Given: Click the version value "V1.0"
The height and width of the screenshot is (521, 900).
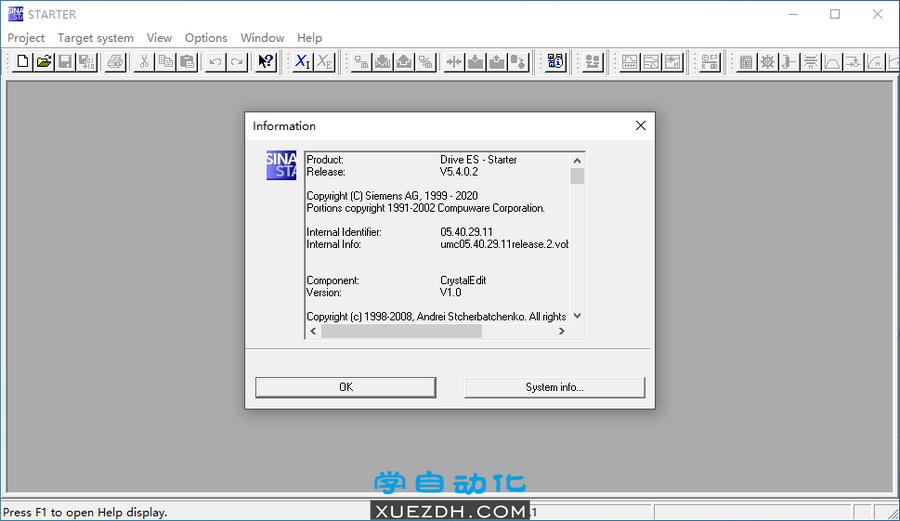Looking at the screenshot, I should [451, 292].
